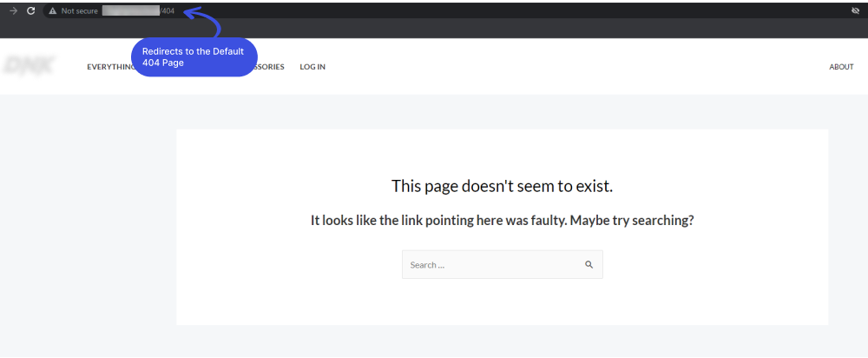Focus the Search input field

[x=502, y=264]
